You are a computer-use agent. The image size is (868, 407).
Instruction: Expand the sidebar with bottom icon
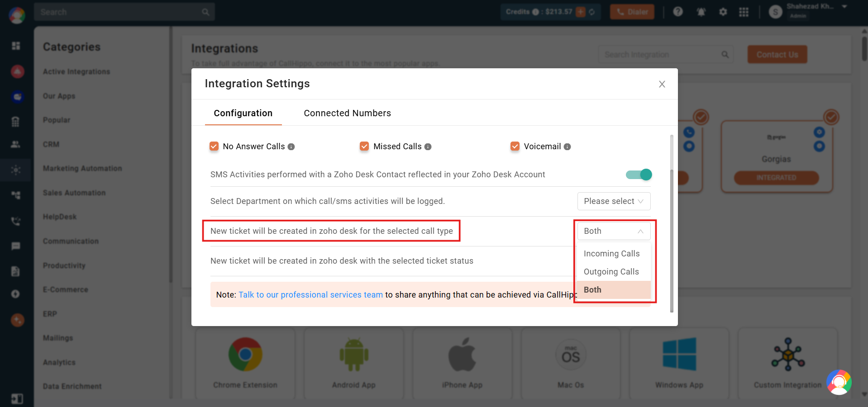tap(17, 398)
